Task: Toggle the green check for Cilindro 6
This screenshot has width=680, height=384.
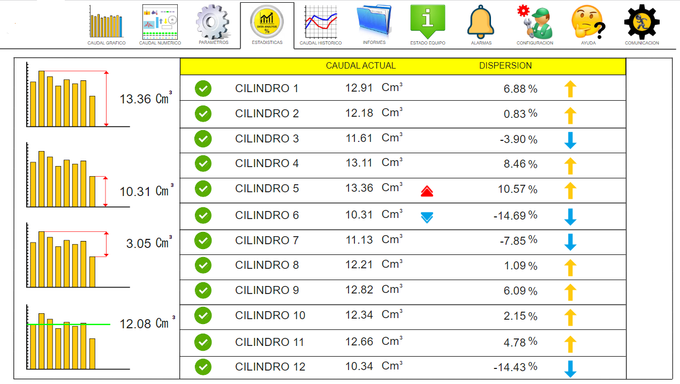Action: point(203,215)
